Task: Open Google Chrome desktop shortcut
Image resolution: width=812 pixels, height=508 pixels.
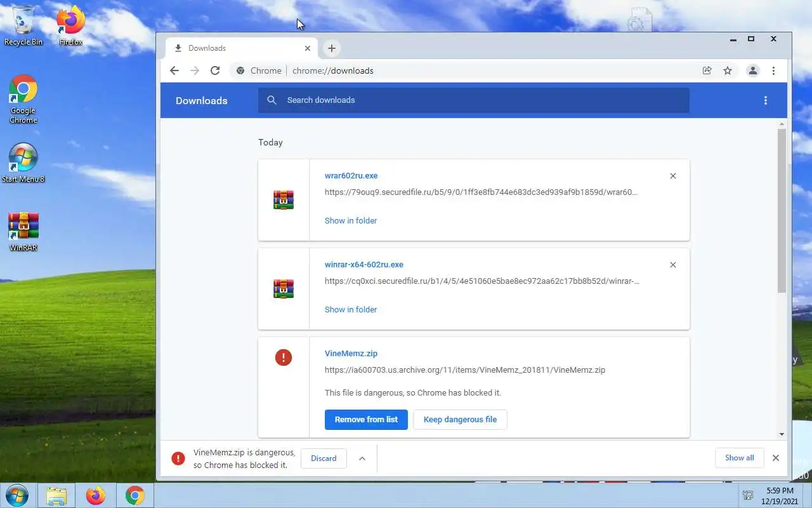Action: pos(23,99)
